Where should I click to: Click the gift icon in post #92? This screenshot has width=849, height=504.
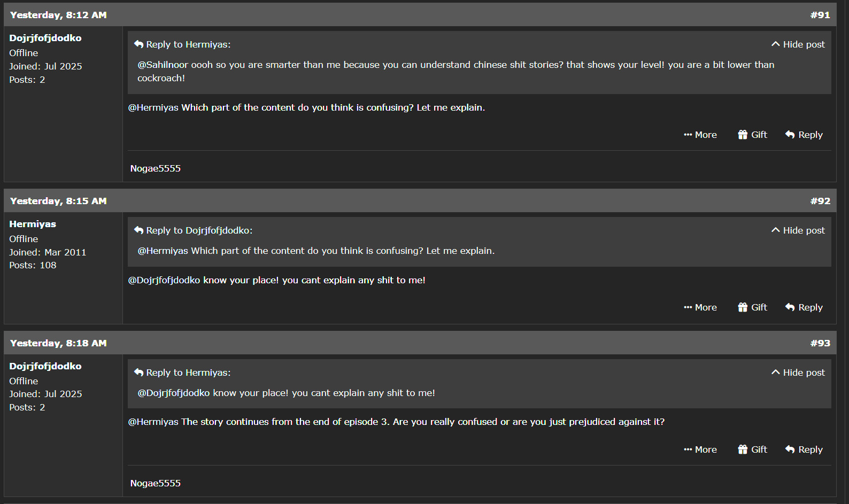743,307
